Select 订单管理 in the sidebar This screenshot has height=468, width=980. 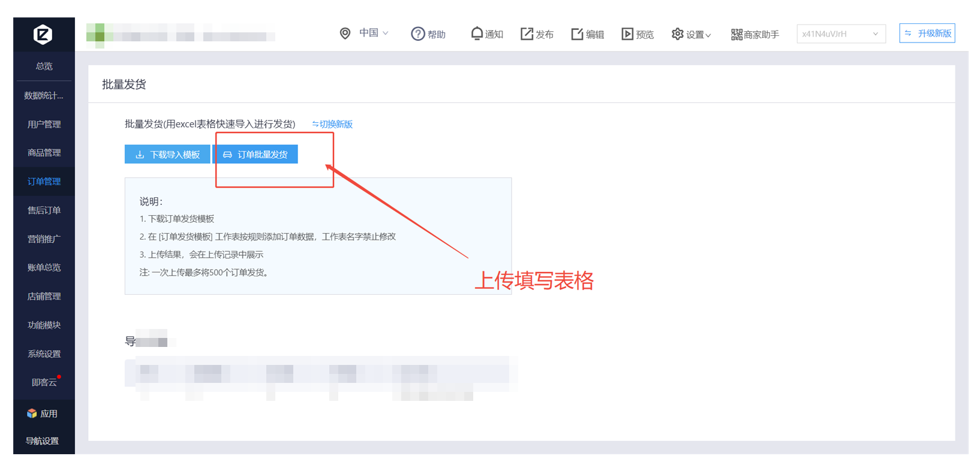click(44, 182)
